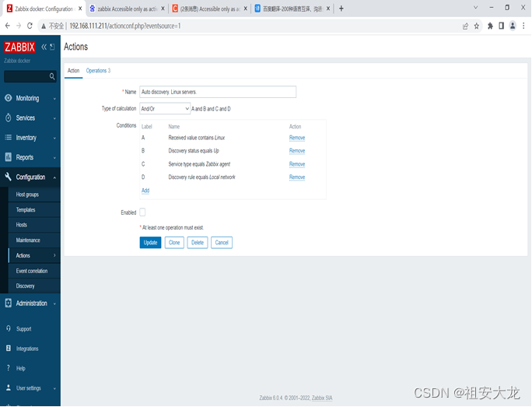
Task: Click into the action Name input field
Action: point(218,92)
